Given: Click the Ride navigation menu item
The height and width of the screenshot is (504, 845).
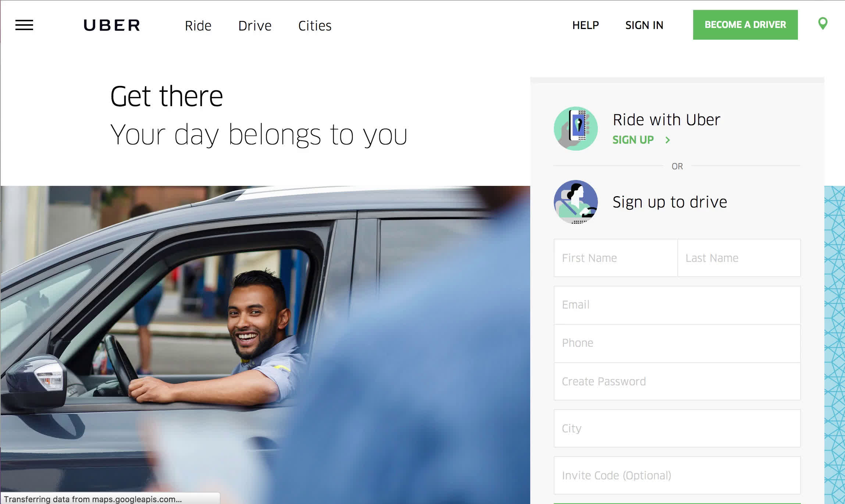Looking at the screenshot, I should coord(198,25).
